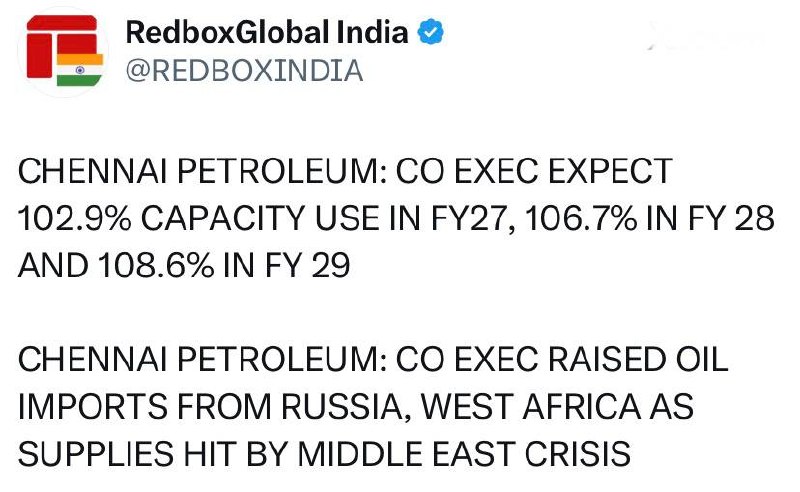Screen dimensions: 800x492
Task: Click the 'FY 29' text
Action: pos(307,265)
